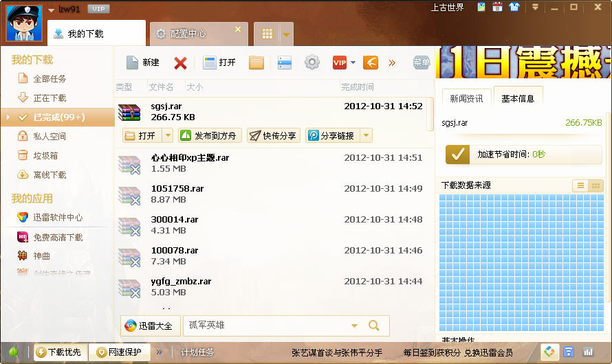Click the 分享链接 button
612x364 pixels.
pyautogui.click(x=333, y=135)
